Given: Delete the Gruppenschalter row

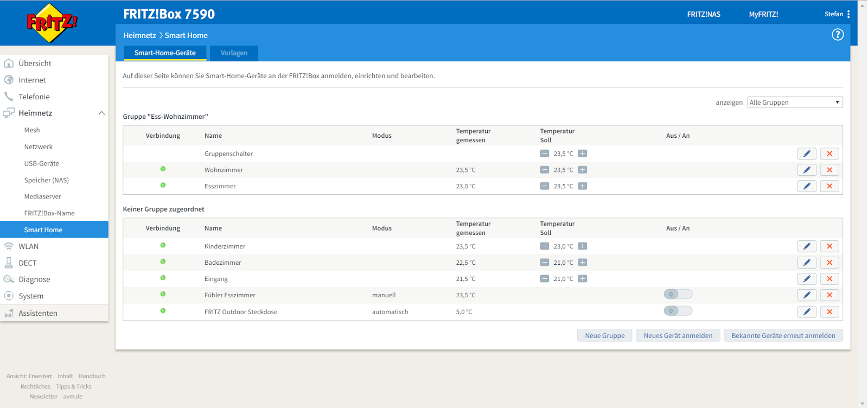Looking at the screenshot, I should [x=829, y=154].
